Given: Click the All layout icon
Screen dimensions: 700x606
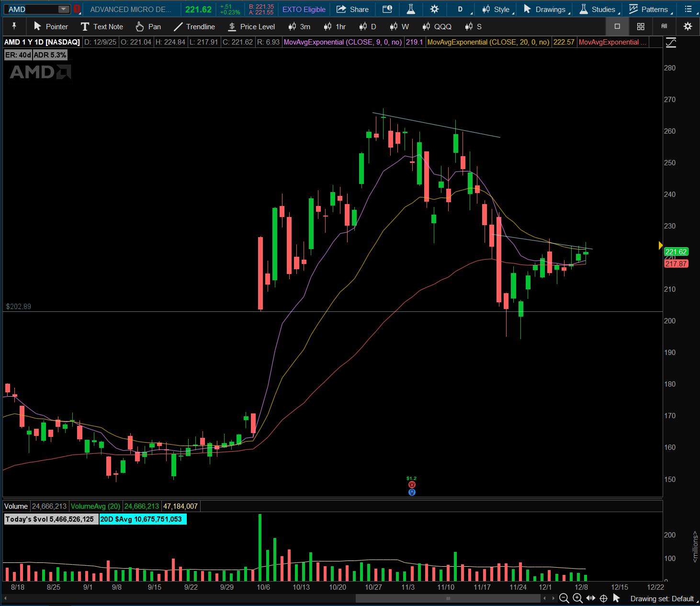Looking at the screenshot, I should 664,26.
